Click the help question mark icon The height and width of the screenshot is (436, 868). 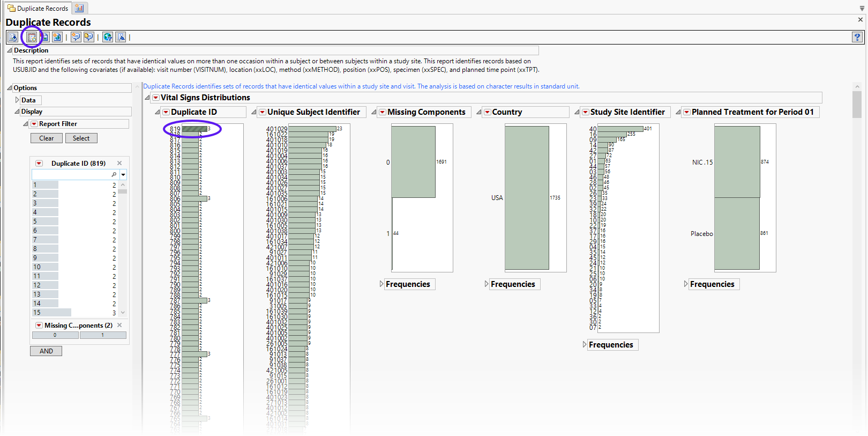point(857,37)
